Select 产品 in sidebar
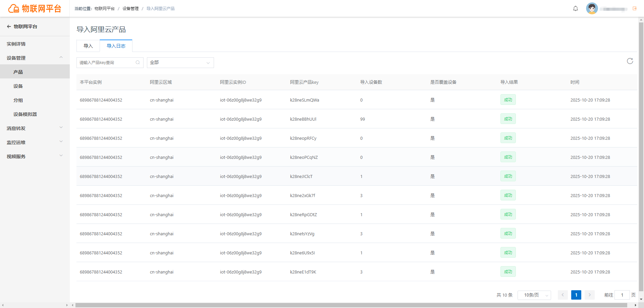The height and width of the screenshot is (308, 644). click(35, 72)
